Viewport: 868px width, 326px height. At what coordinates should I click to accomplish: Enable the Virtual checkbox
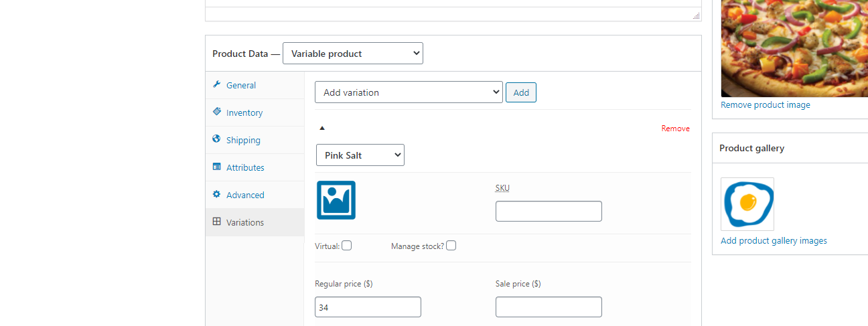tap(346, 246)
